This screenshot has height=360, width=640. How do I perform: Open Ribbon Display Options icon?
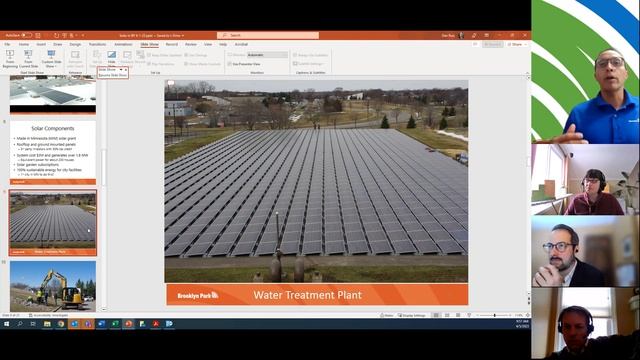487,36
